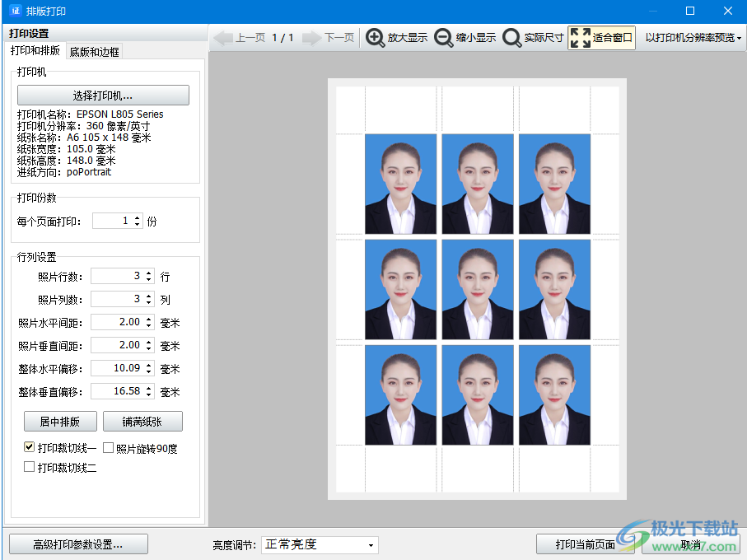
Task: Switch to 底版和边框 tab
Action: point(94,52)
